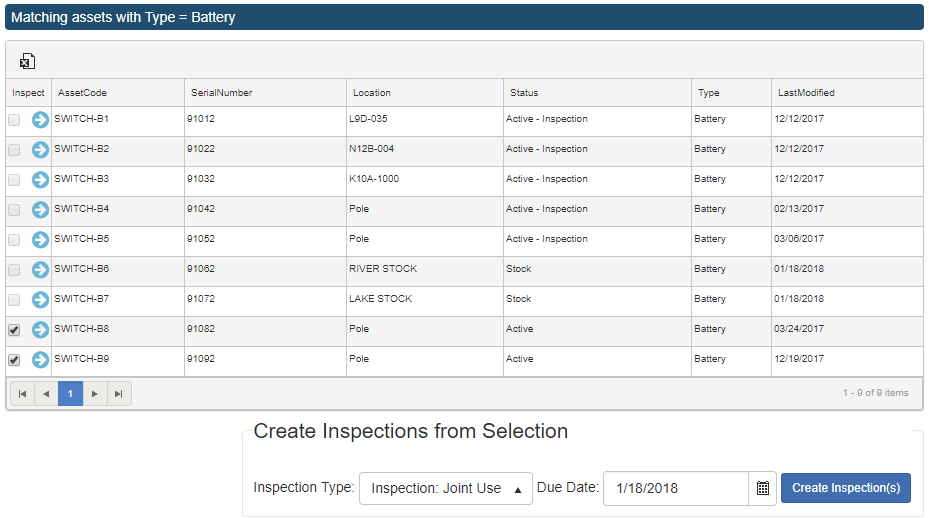Select page 1 in the pager
Viewport: 929px width, 518px height.
(71, 394)
